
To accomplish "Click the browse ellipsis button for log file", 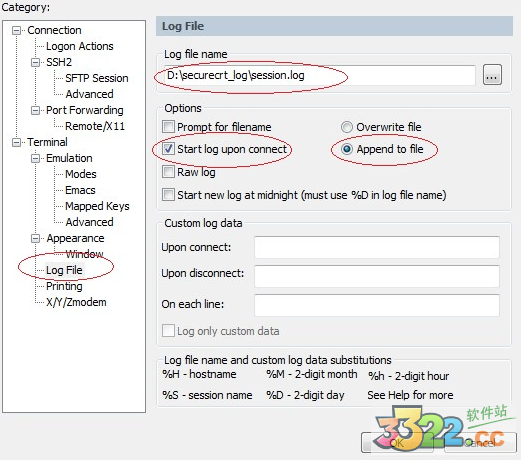I will (x=492, y=75).
